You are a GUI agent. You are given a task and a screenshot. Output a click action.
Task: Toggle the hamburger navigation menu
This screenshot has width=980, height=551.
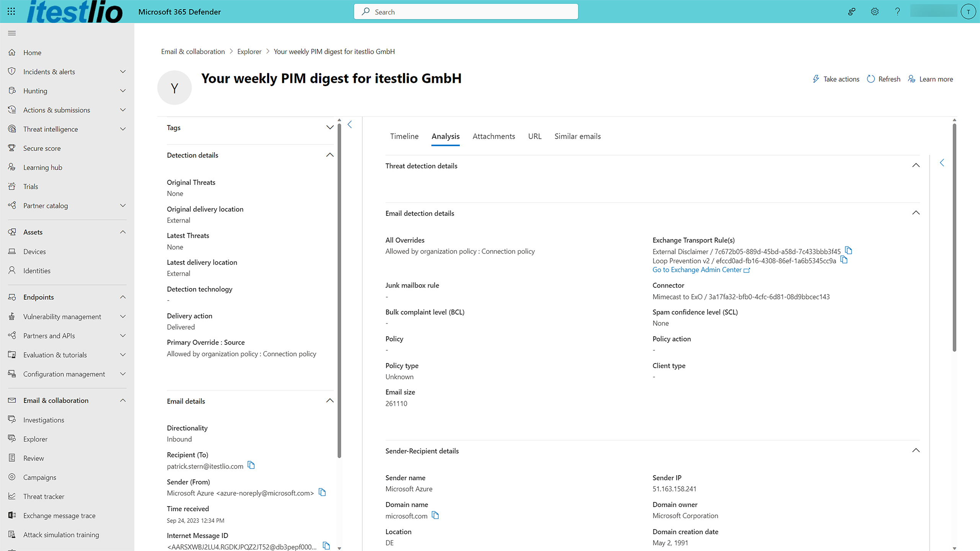(12, 33)
